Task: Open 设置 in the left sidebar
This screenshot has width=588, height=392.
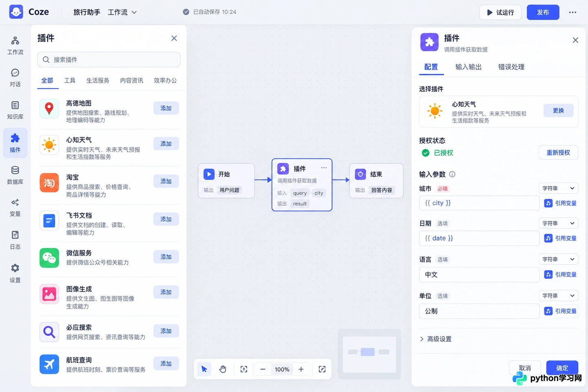Action: coord(15,273)
